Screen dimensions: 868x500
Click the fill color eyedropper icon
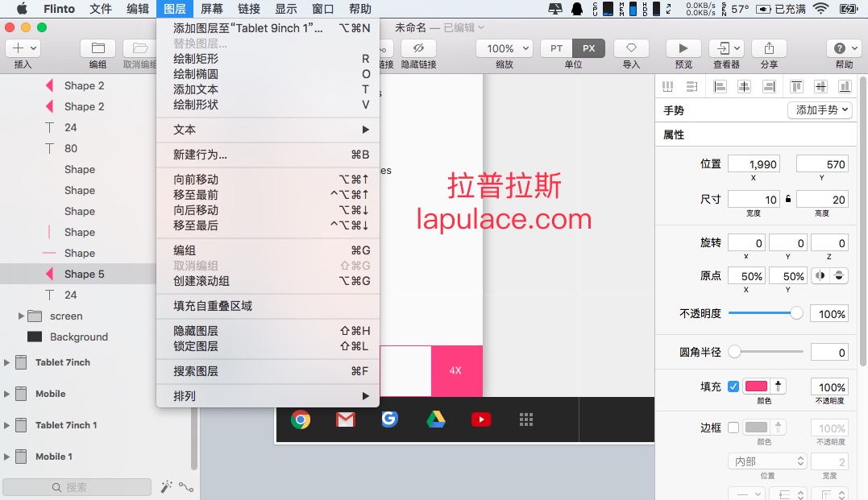[780, 386]
